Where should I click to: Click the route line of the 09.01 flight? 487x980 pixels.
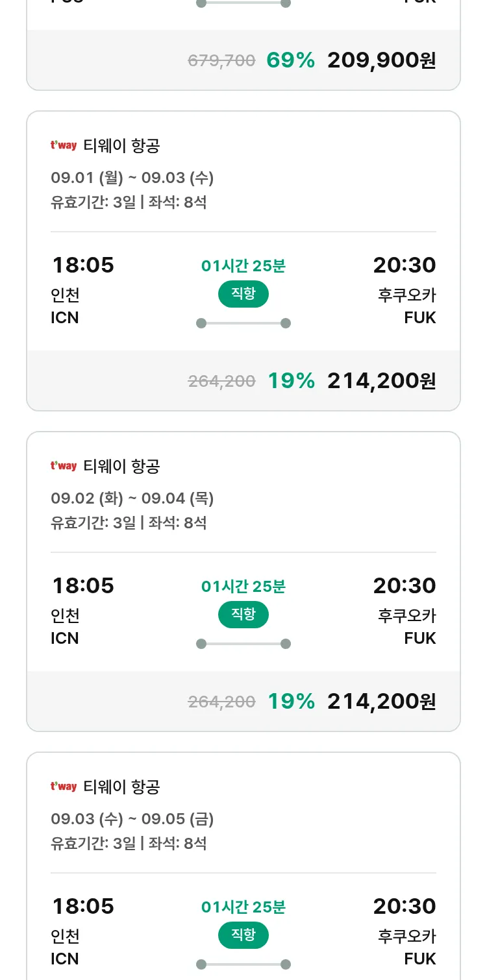coord(243,323)
